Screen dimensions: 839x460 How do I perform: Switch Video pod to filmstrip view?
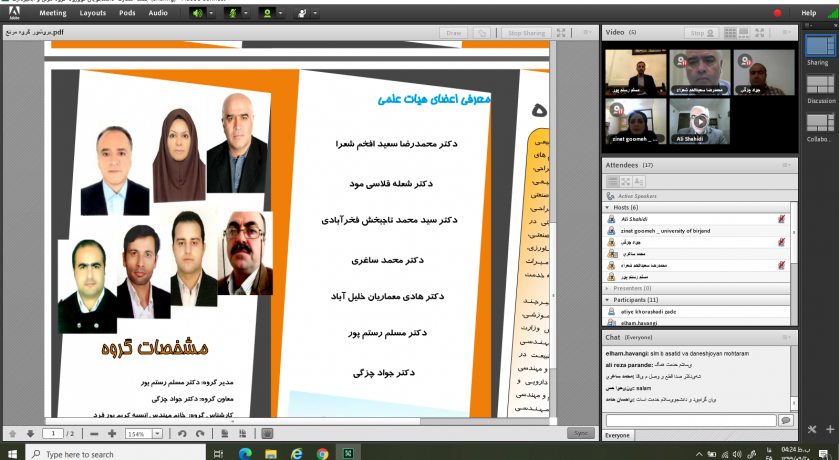[x=744, y=33]
